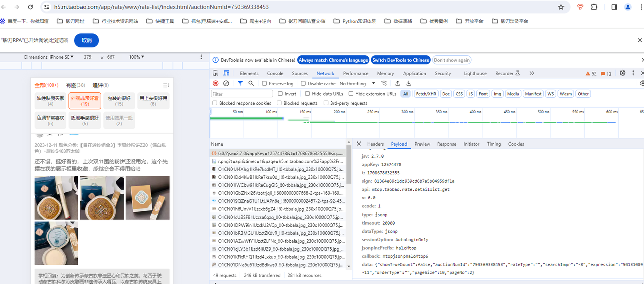
Task: Stop recording network log
Action: pos(216,83)
